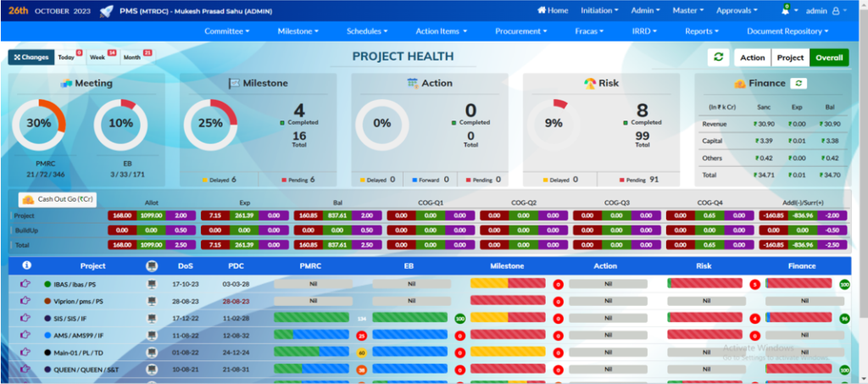Image resolution: width=868 pixels, height=384 pixels.
Task: Select the Action view toggle
Action: click(751, 58)
